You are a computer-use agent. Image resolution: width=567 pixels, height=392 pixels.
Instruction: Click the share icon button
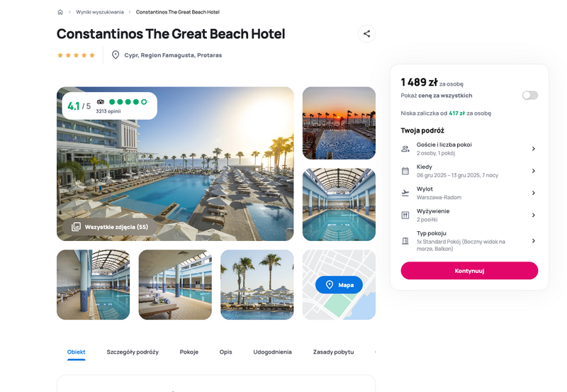tap(366, 33)
